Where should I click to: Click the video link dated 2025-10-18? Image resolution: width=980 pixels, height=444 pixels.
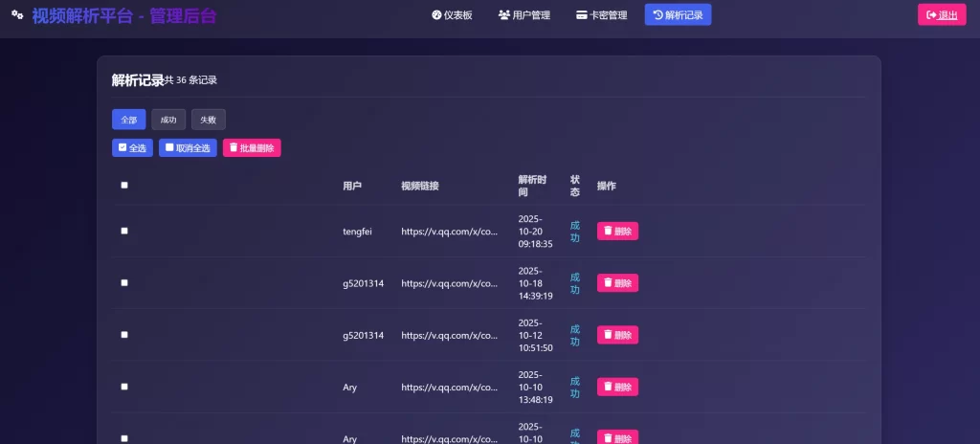coord(450,283)
